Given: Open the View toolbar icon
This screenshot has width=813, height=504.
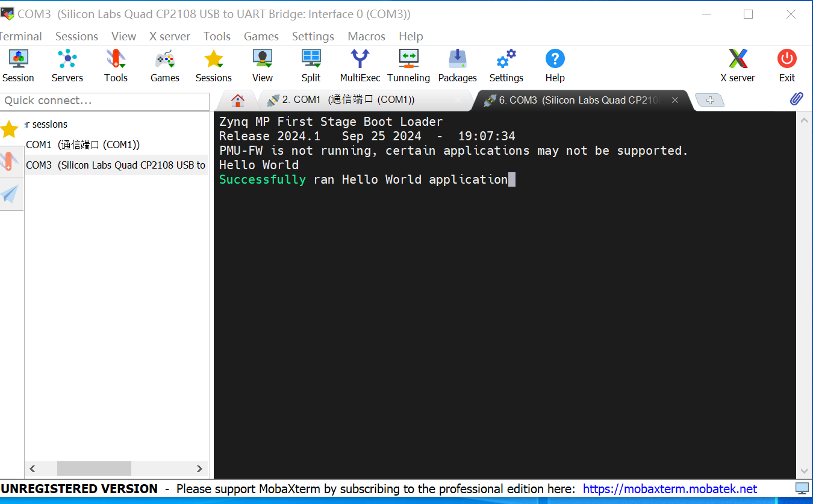Looking at the screenshot, I should coord(263,66).
